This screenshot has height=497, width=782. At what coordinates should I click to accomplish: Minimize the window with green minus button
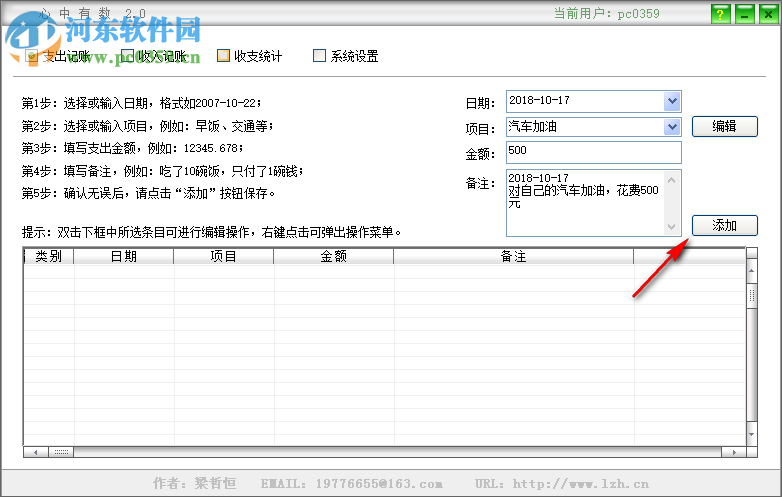(x=745, y=14)
